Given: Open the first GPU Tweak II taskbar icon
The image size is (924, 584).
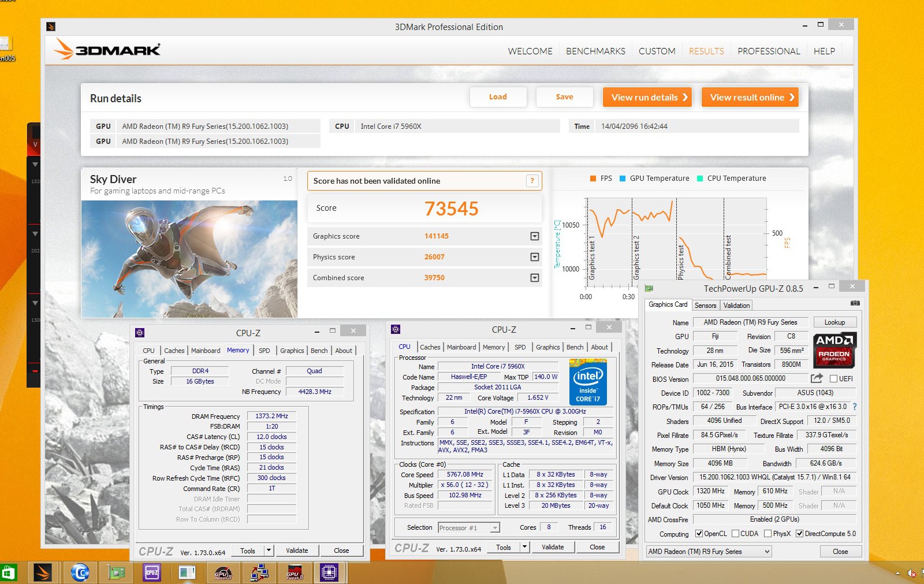Looking at the screenshot, I should coord(223,573).
